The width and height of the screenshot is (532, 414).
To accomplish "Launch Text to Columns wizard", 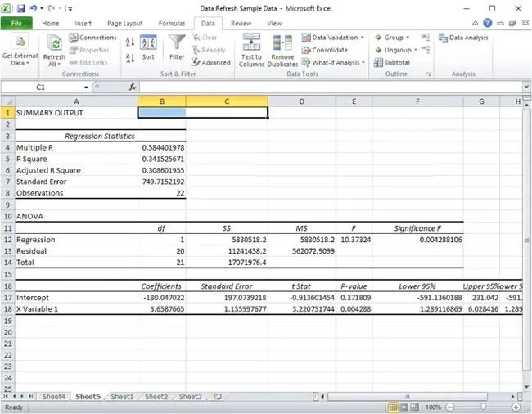I will [251, 50].
